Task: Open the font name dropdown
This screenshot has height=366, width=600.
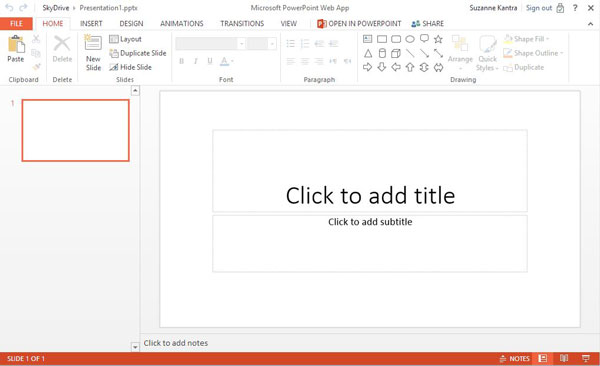Action: coord(241,44)
